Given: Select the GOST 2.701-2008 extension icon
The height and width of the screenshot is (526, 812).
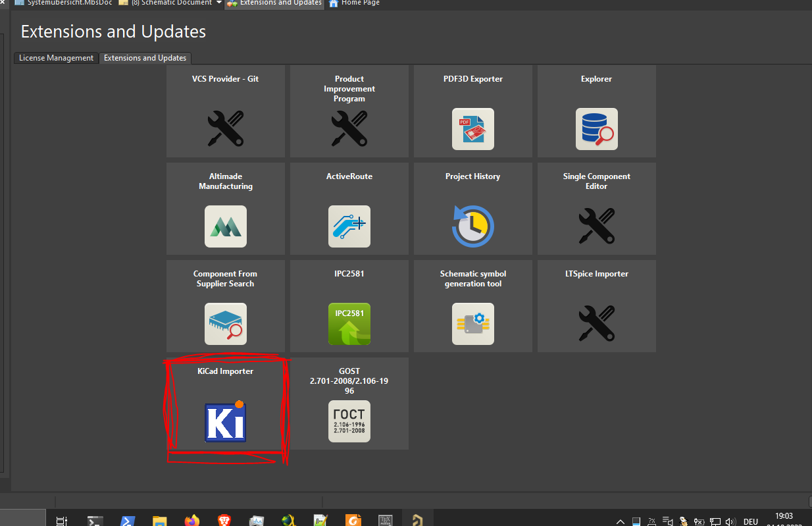Looking at the screenshot, I should click(x=349, y=421).
